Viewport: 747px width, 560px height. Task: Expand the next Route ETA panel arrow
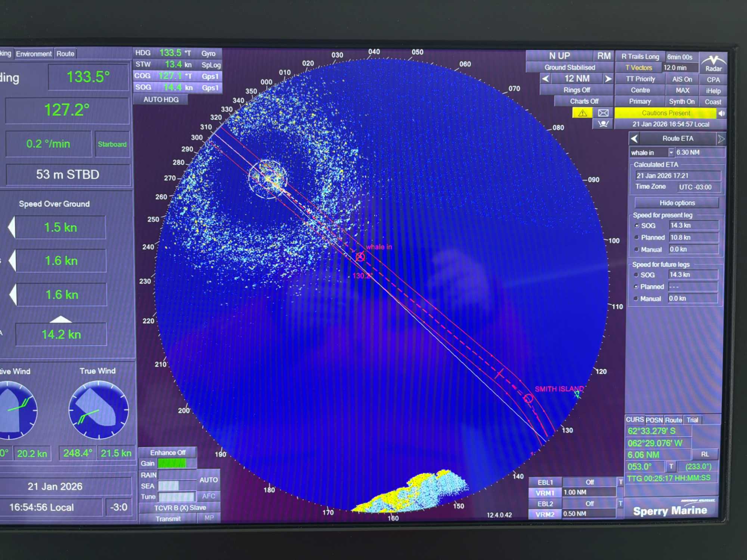(720, 139)
